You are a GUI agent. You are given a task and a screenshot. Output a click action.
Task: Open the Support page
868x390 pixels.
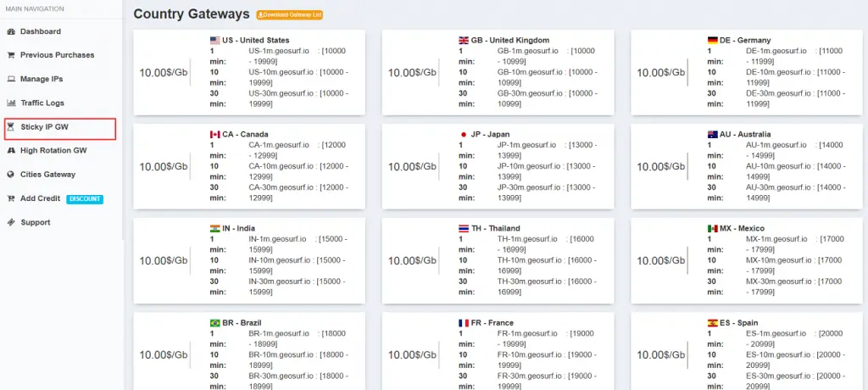click(36, 222)
